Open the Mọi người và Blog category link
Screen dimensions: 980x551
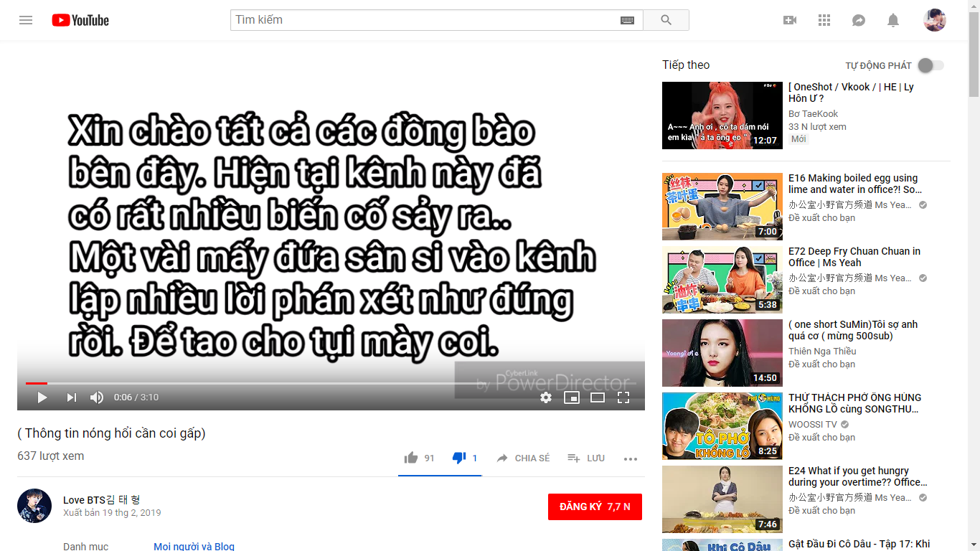tap(194, 547)
